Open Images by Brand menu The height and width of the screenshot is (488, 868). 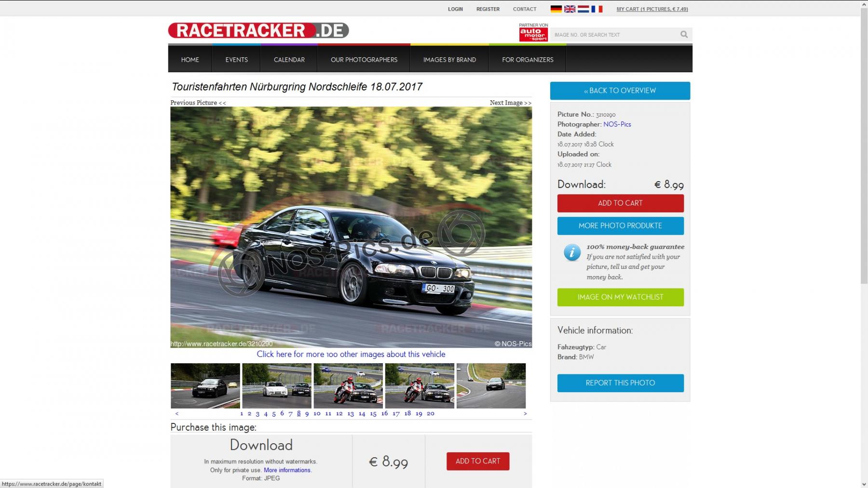click(449, 60)
